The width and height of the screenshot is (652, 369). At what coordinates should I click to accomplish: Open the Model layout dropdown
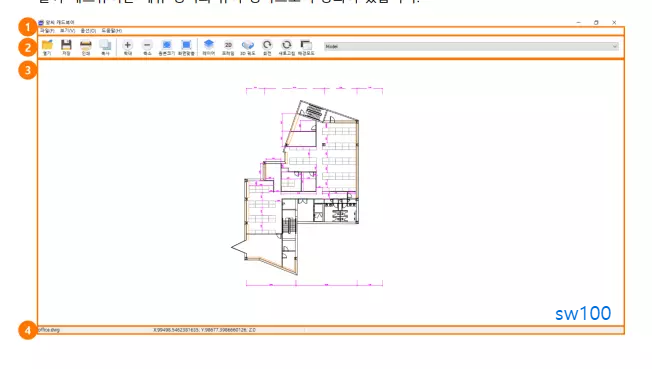coord(471,46)
